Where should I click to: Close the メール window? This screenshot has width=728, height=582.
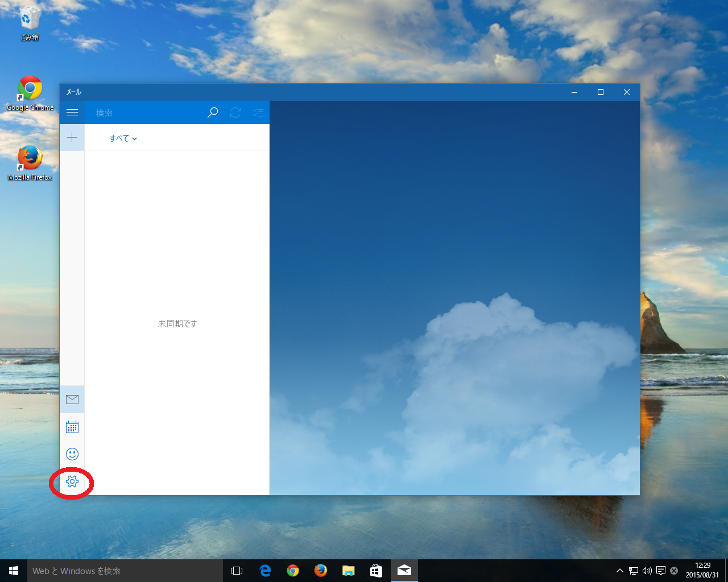click(x=627, y=92)
